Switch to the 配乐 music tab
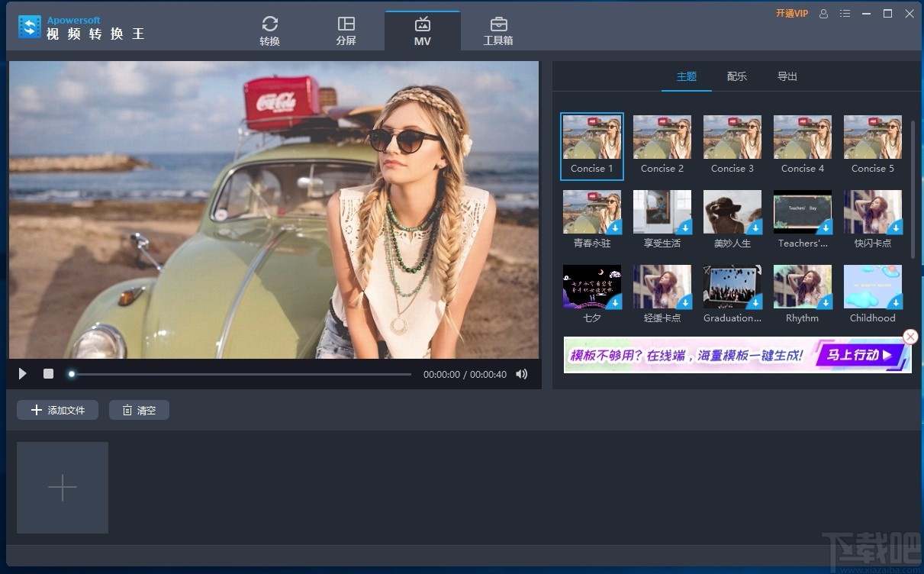The width and height of the screenshot is (924, 574). 737,76
